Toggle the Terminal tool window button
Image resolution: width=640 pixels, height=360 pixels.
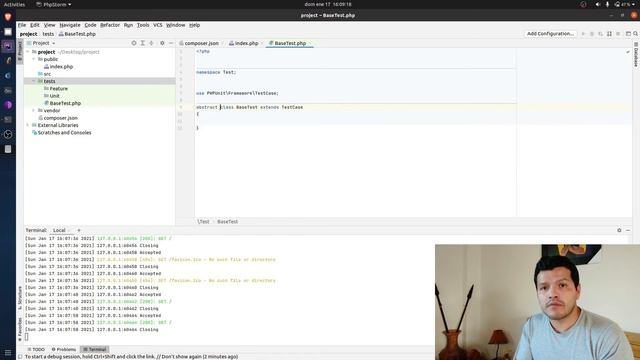95,349
